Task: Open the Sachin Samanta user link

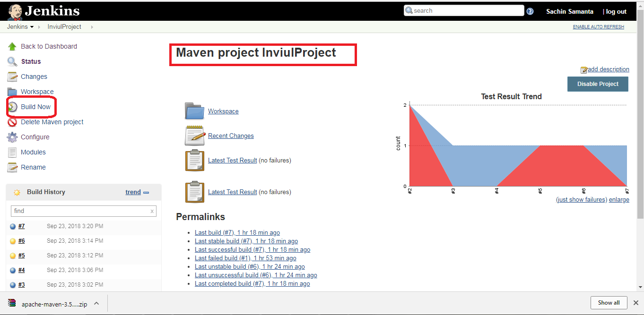Action: pyautogui.click(x=570, y=12)
